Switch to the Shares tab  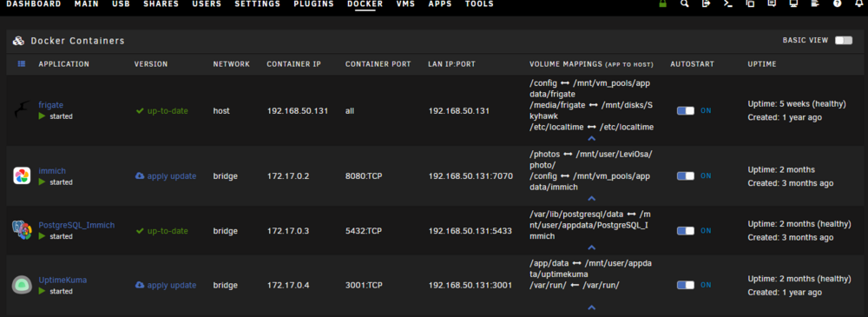(161, 3)
